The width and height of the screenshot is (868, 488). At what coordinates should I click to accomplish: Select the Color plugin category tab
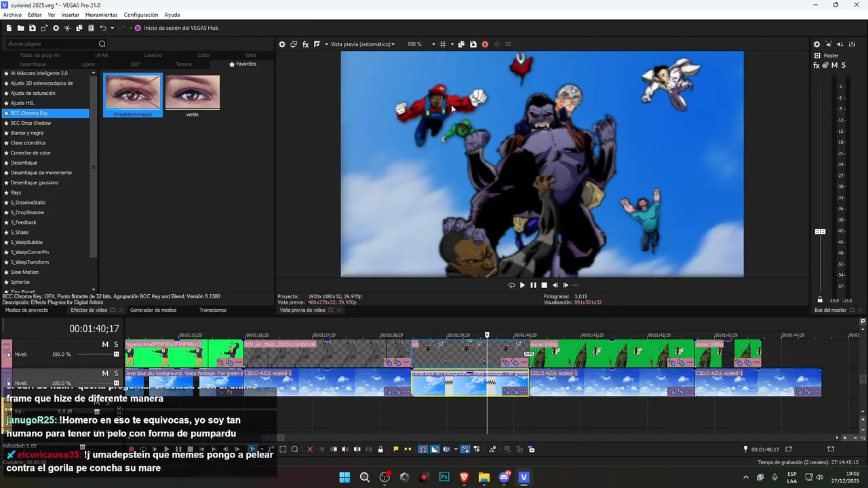pyautogui.click(x=203, y=55)
